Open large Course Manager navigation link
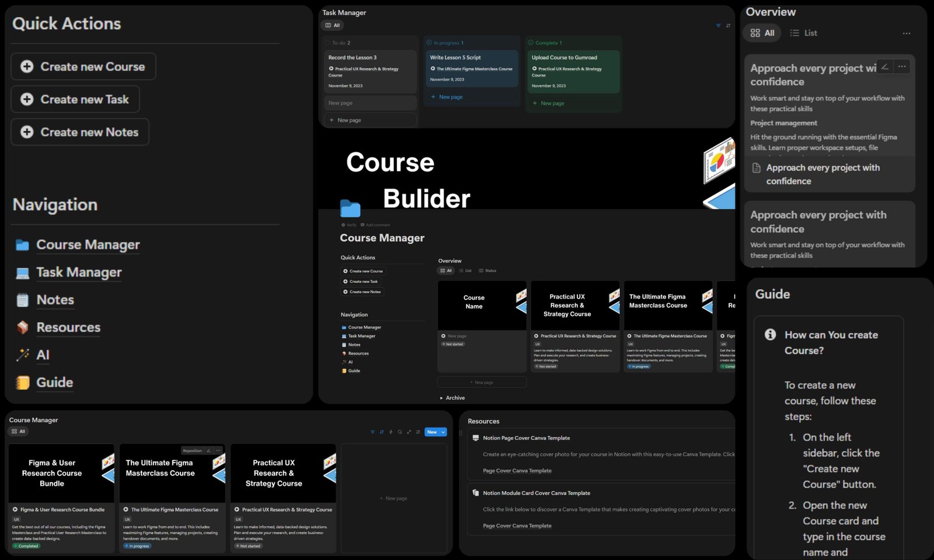 (x=88, y=245)
